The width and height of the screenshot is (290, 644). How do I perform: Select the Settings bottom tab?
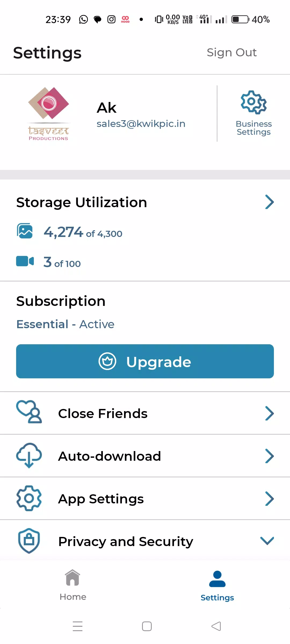click(x=217, y=586)
